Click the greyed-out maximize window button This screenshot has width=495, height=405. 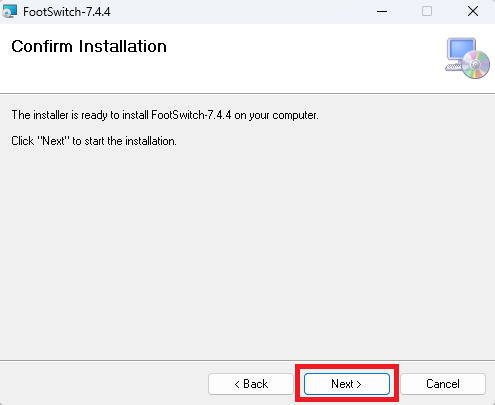pos(427,12)
